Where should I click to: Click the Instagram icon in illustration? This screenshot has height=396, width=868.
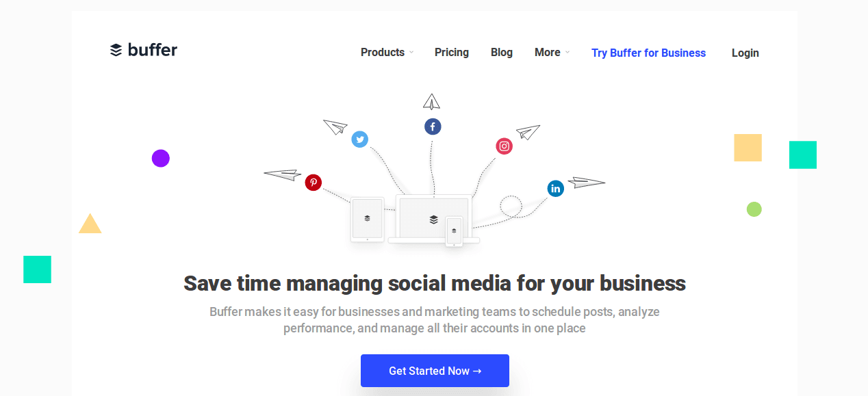[x=505, y=146]
